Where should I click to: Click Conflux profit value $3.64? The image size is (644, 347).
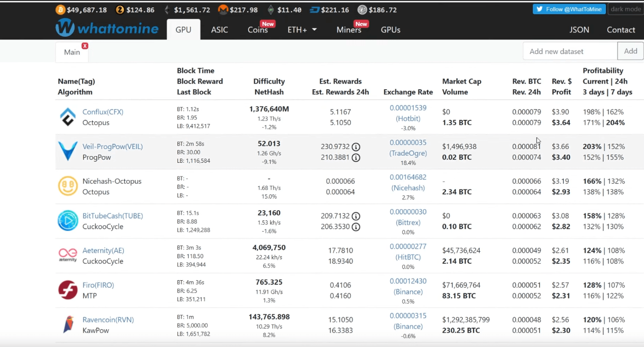coord(561,123)
